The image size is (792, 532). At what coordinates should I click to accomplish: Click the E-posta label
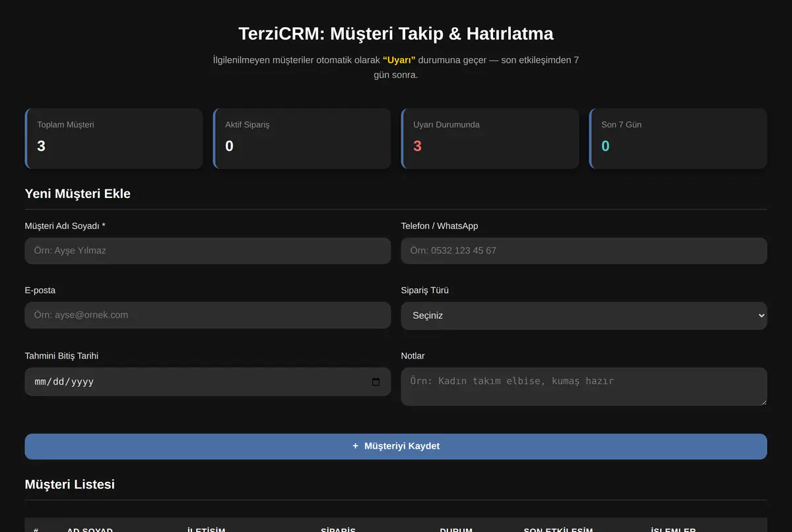coord(40,290)
